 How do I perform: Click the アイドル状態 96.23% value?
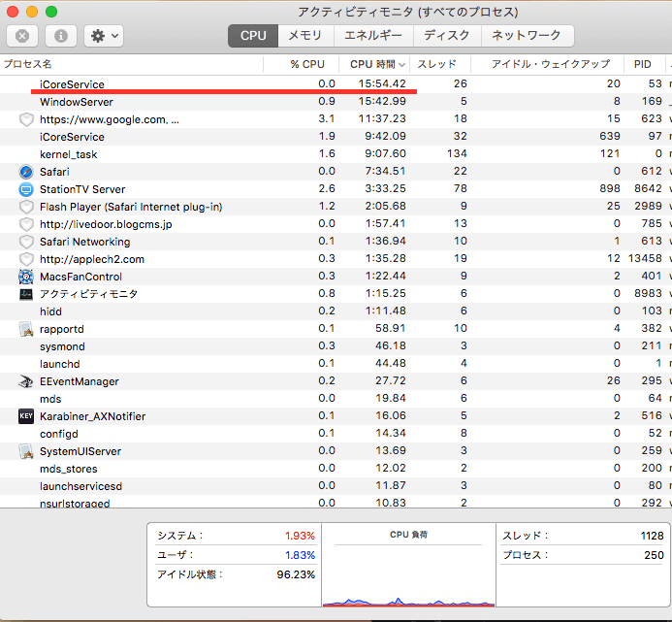pyautogui.click(x=296, y=574)
